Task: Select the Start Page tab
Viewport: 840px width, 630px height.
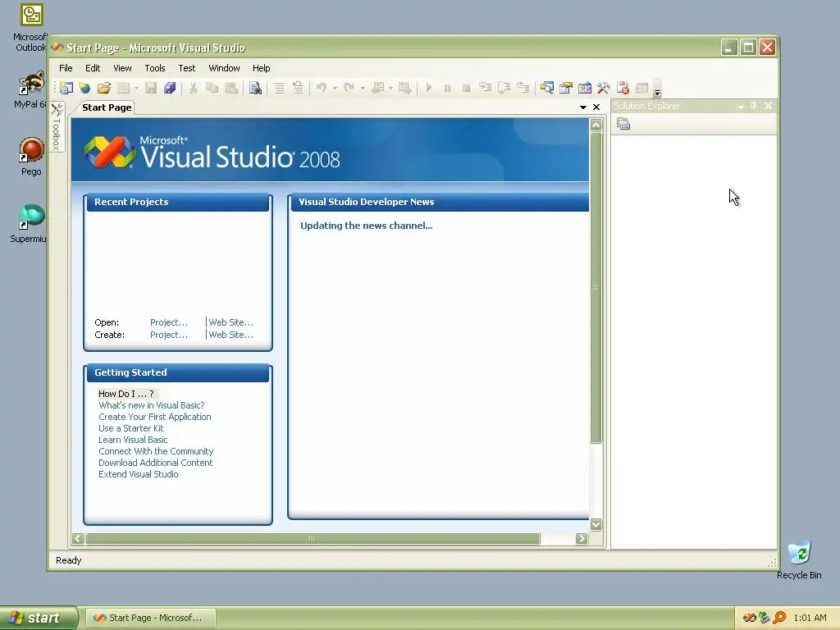Action: tap(107, 107)
